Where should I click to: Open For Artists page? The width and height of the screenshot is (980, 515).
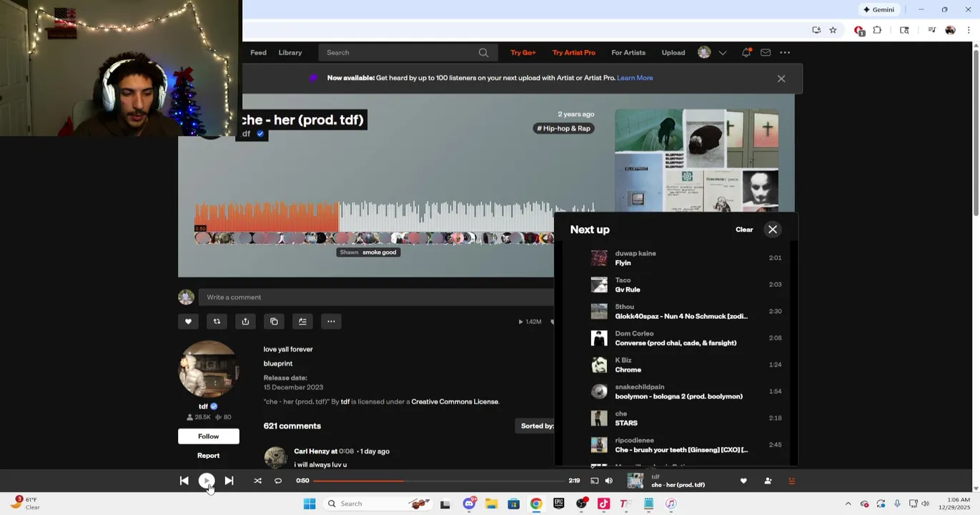(628, 52)
